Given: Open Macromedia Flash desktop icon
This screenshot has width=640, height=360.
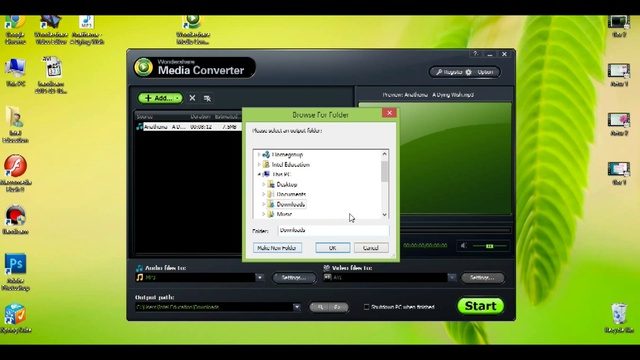Looking at the screenshot, I should click(x=16, y=173).
